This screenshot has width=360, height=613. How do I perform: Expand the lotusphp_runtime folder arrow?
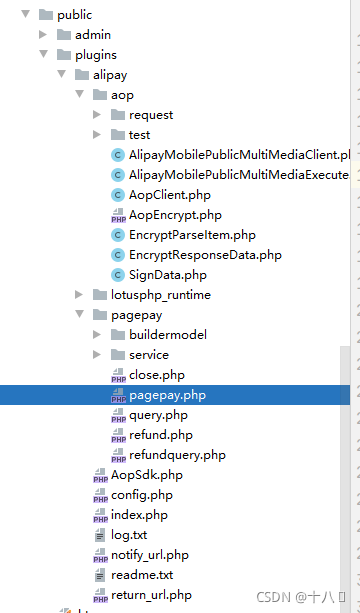pos(79,294)
